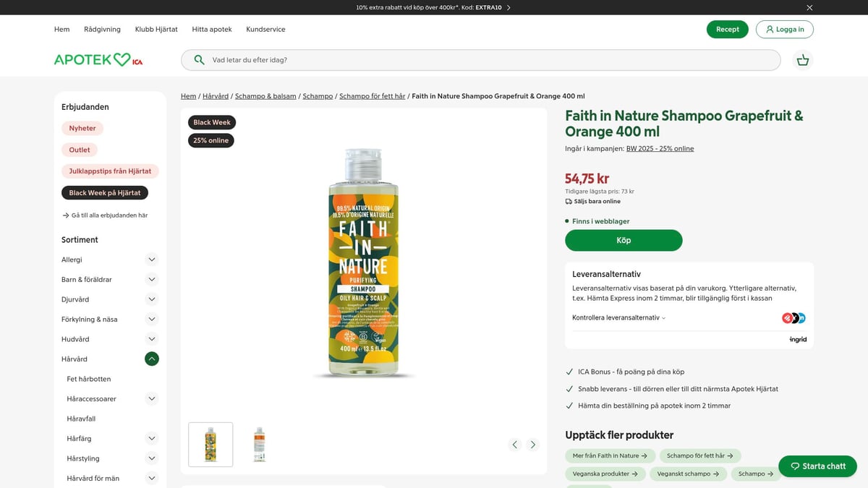Click the truck icon next to Säljs bara online
Image resolution: width=868 pixels, height=488 pixels.
(567, 201)
